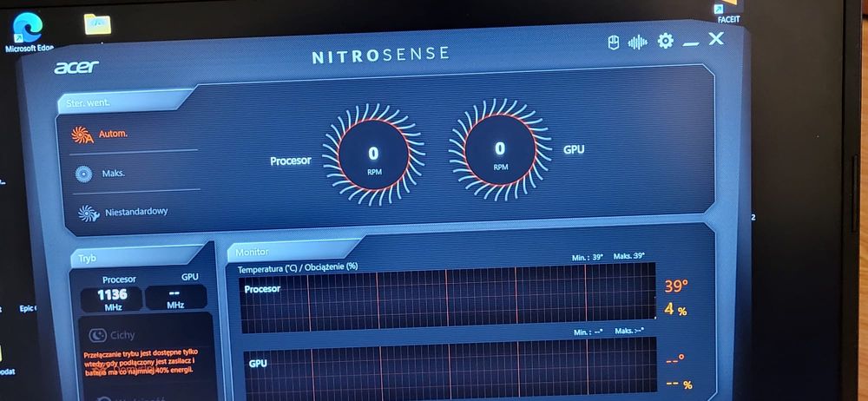
Task: Click the Maks. fan icon
Action: [84, 174]
